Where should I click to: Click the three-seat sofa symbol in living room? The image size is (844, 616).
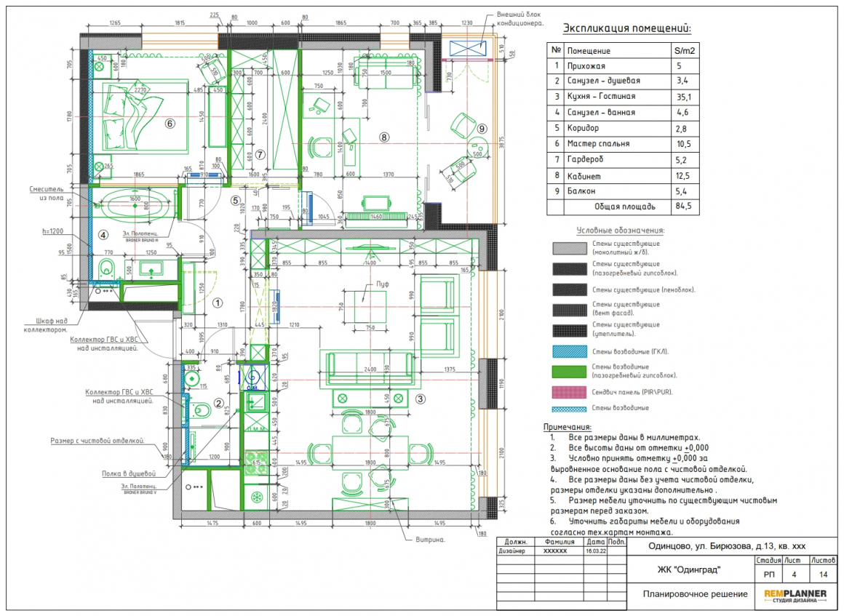click(x=370, y=369)
